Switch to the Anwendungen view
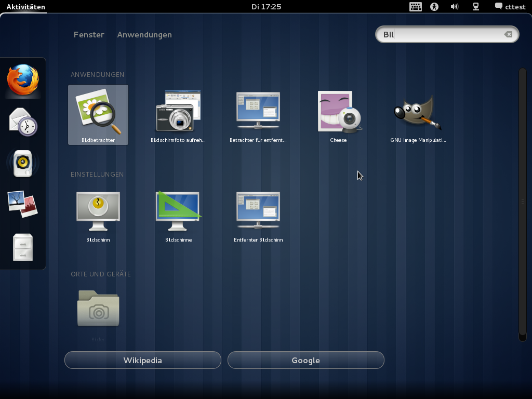This screenshot has width=532, height=399. coord(144,35)
